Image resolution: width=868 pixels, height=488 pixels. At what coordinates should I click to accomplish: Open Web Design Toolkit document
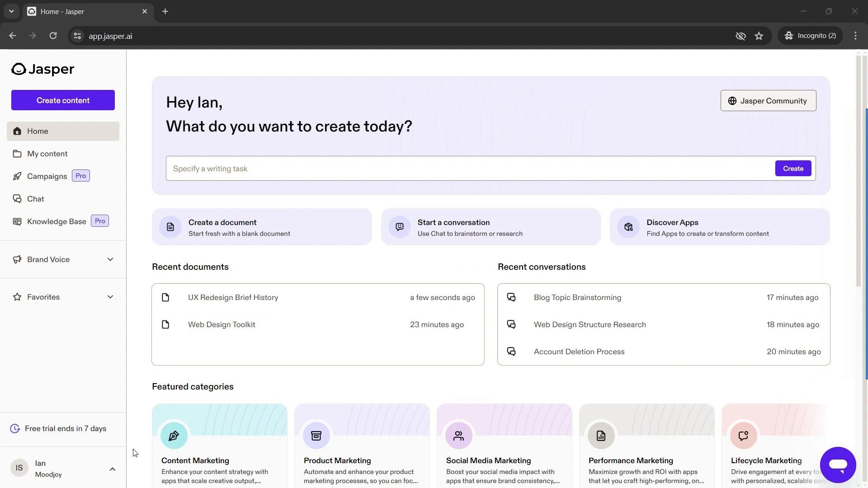pyautogui.click(x=222, y=324)
